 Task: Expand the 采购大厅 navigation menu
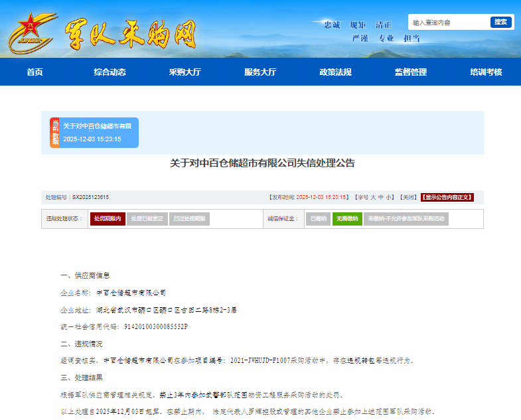click(185, 72)
